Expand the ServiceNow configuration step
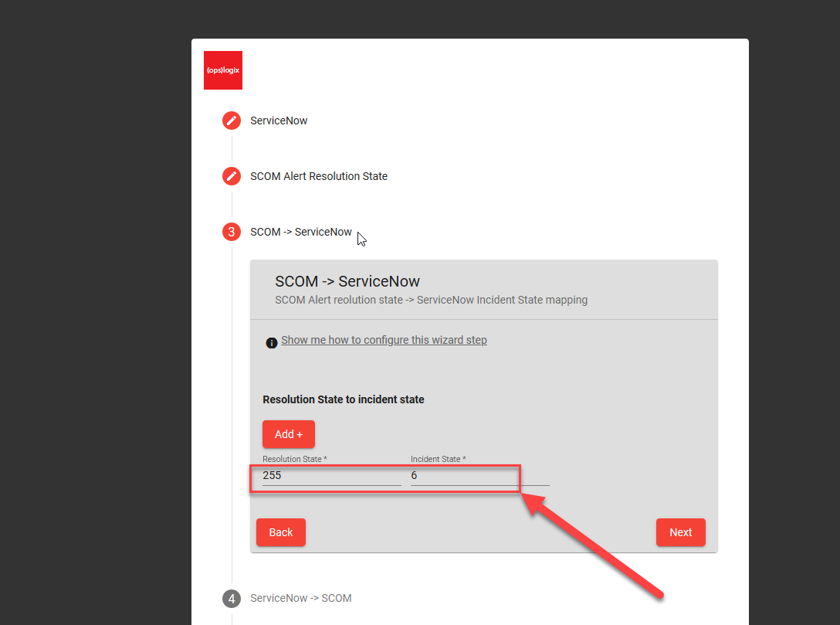 click(x=278, y=121)
